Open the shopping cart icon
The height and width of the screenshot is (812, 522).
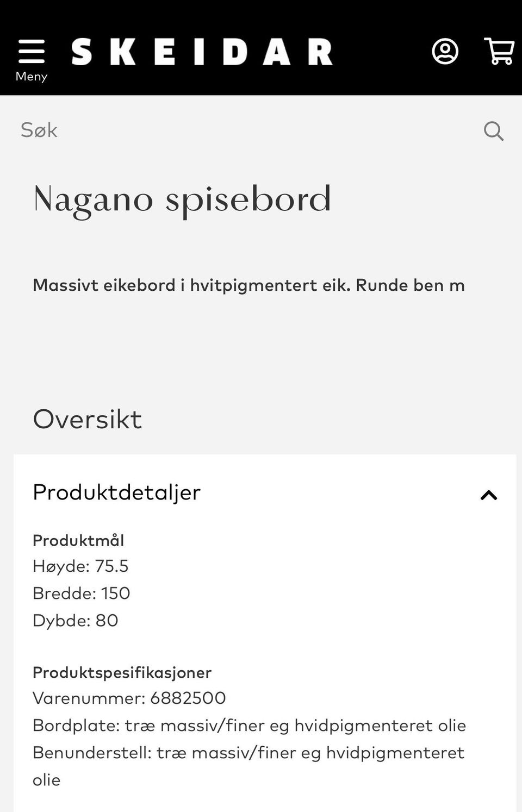499,52
